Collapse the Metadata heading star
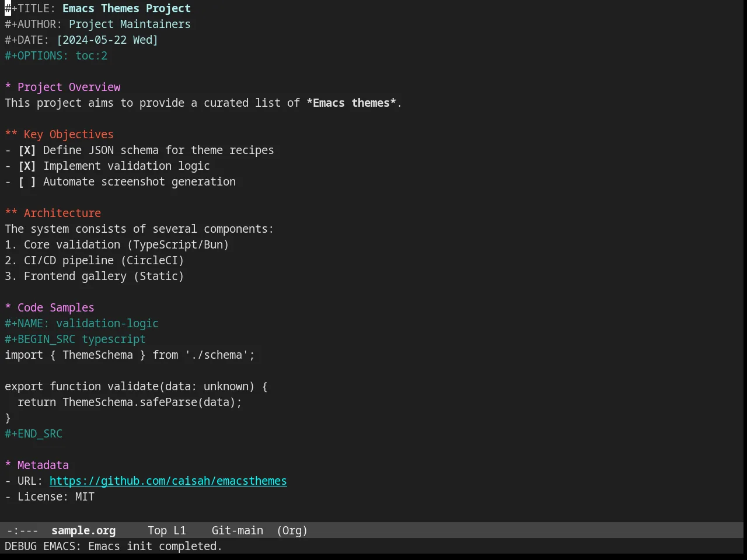The image size is (747, 560). pyautogui.click(x=8, y=465)
